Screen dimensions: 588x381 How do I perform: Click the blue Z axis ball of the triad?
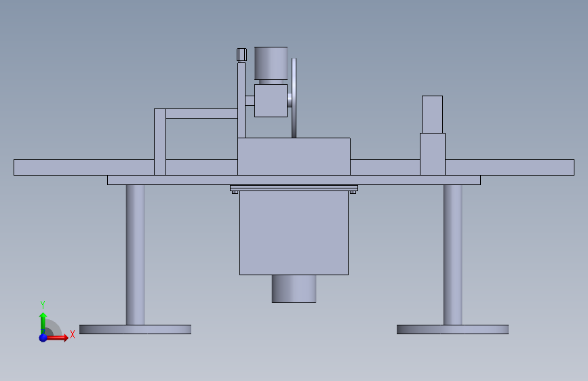click(x=43, y=338)
